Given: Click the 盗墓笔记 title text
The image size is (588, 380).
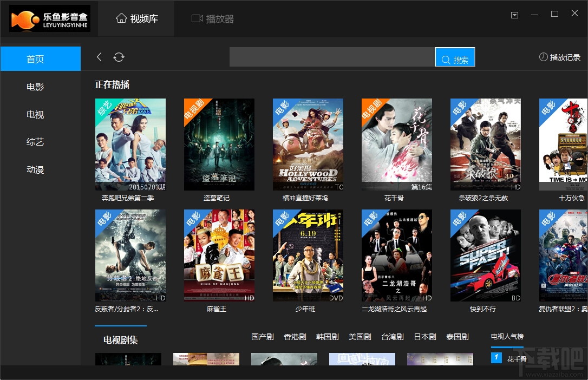Looking at the screenshot, I should pyautogui.click(x=217, y=198).
